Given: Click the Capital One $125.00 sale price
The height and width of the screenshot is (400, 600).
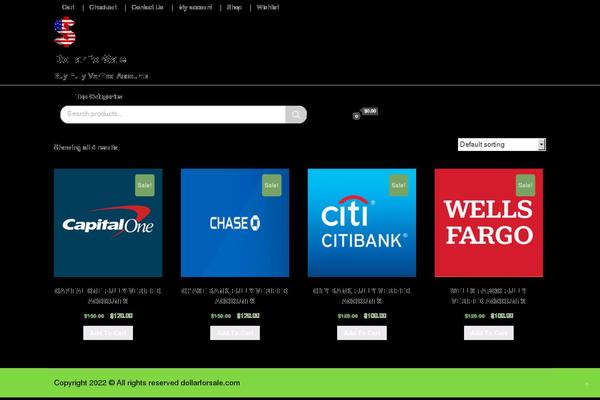Looking at the screenshot, I should click(x=121, y=316).
